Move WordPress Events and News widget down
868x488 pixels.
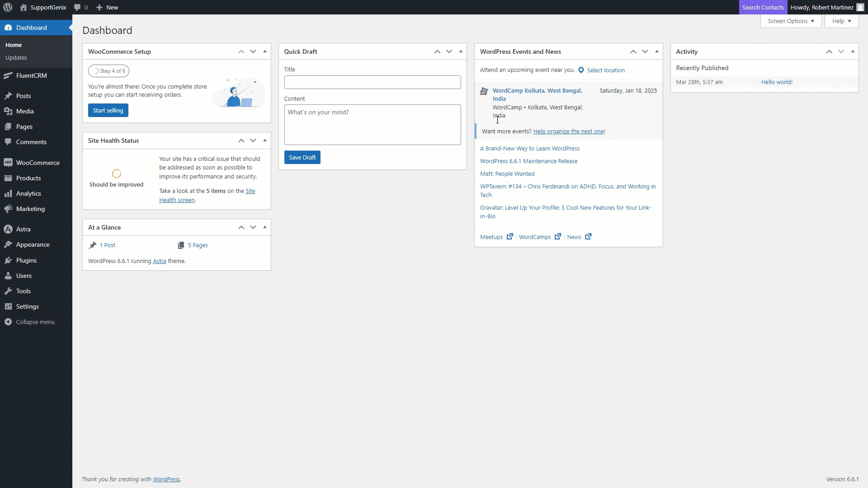coord(645,52)
